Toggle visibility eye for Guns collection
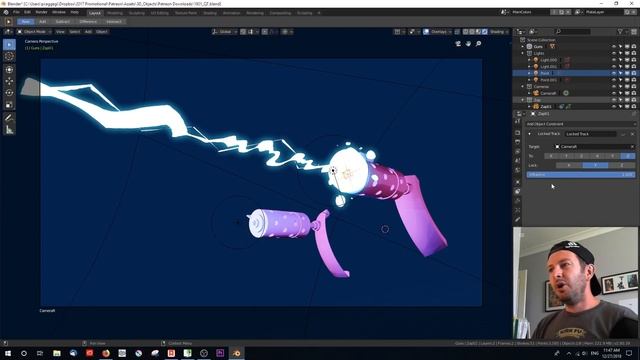This screenshot has width=640, height=360. [x=613, y=47]
